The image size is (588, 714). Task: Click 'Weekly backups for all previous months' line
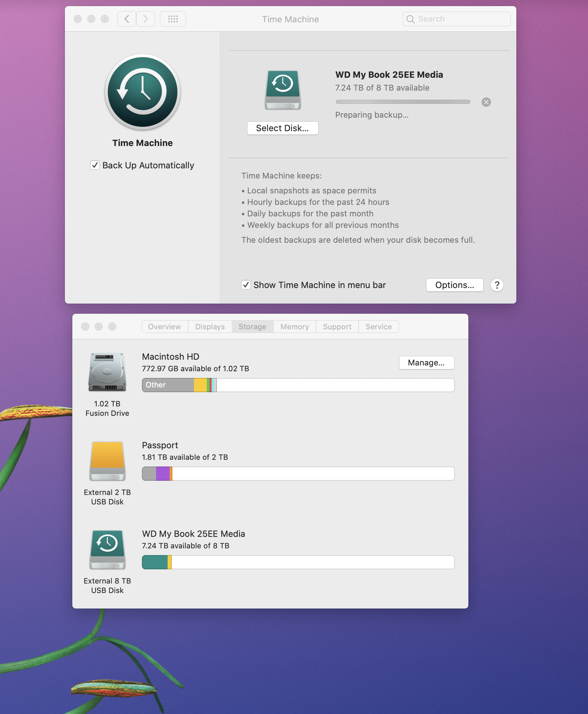click(323, 225)
